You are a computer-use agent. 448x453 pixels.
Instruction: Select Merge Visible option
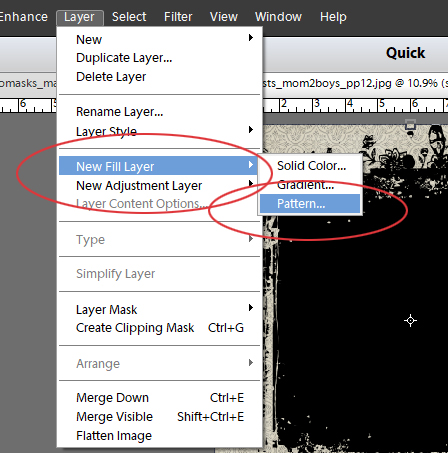click(x=159, y=417)
